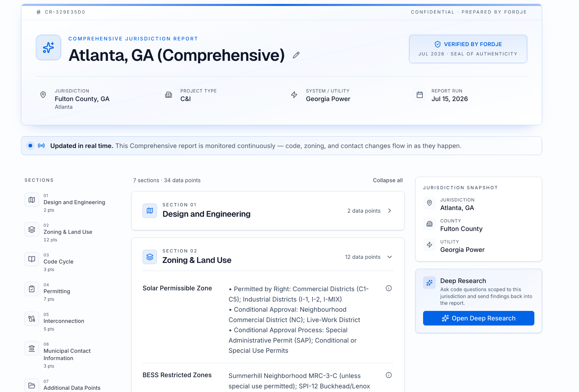Click the 'Jul 15, 2026' report run date
Screen dimensions: 579x392
click(450, 99)
